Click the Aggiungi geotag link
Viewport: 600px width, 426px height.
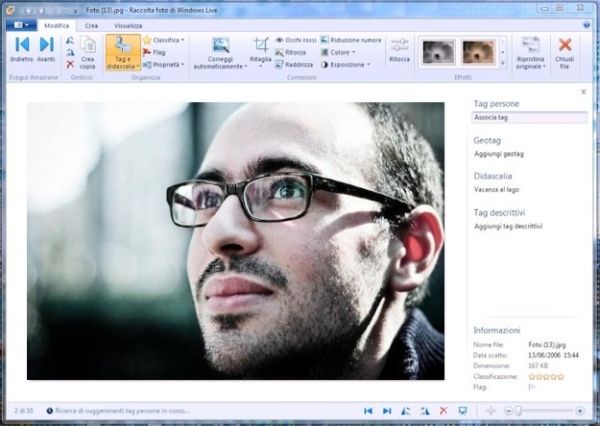(499, 154)
